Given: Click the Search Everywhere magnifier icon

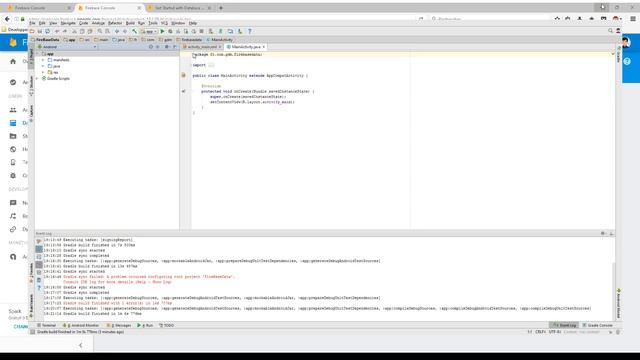Looking at the screenshot, I should pyautogui.click(x=611, y=31).
